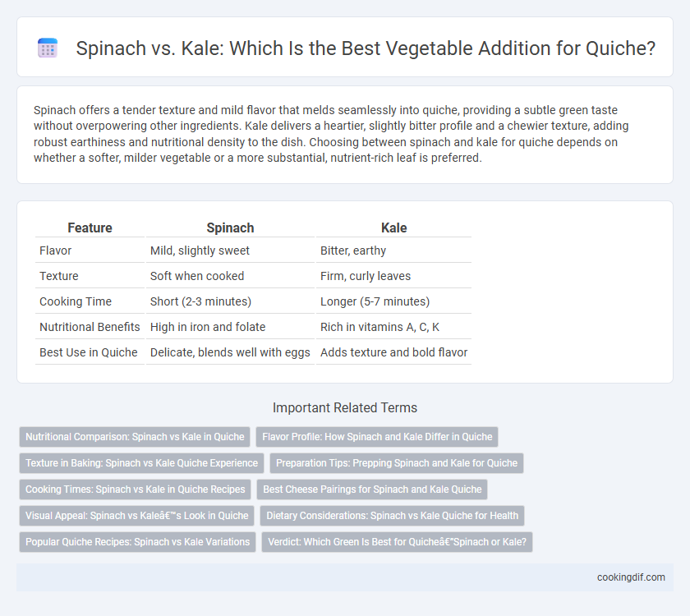
Task: Select the 'Spinach' column header
Action: 230,228
